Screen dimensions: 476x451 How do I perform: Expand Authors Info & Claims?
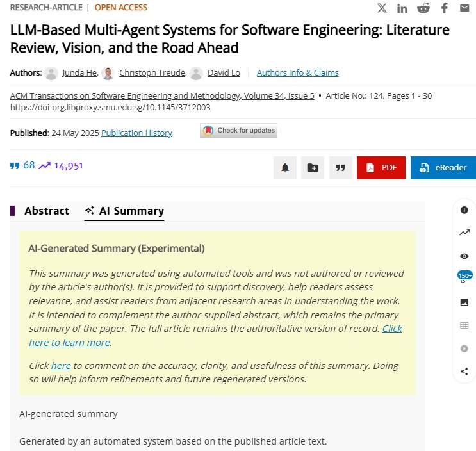coord(297,73)
